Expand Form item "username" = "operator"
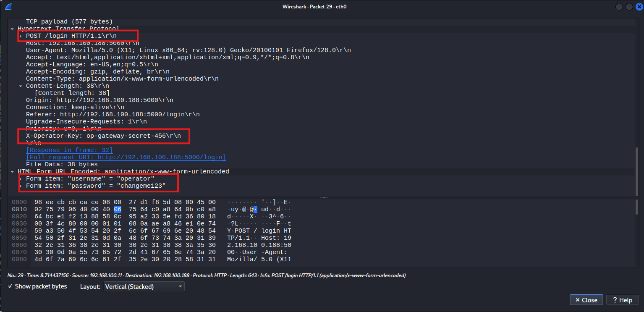Viewport: 644px width, 312px height. (x=20, y=178)
